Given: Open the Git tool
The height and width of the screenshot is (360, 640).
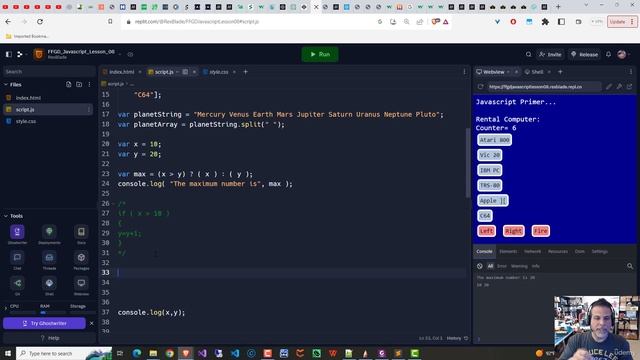Looking at the screenshot, I should coord(17,283).
